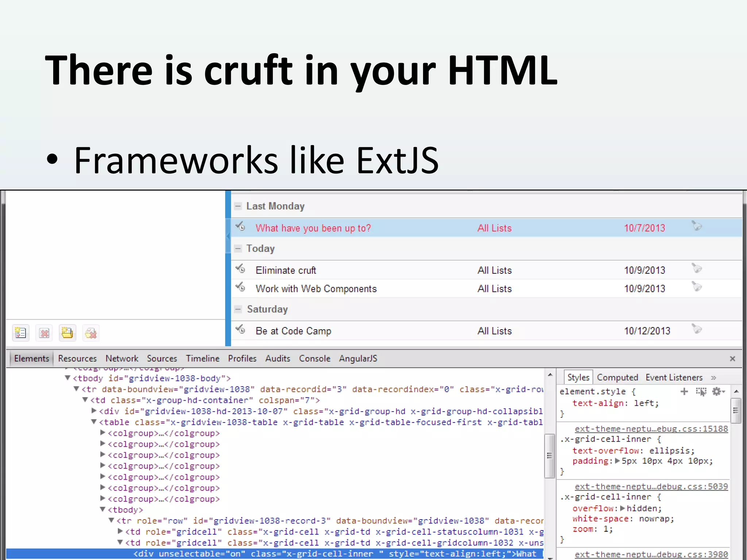Click the new style rule plus icon
747x560 pixels.
point(684,392)
